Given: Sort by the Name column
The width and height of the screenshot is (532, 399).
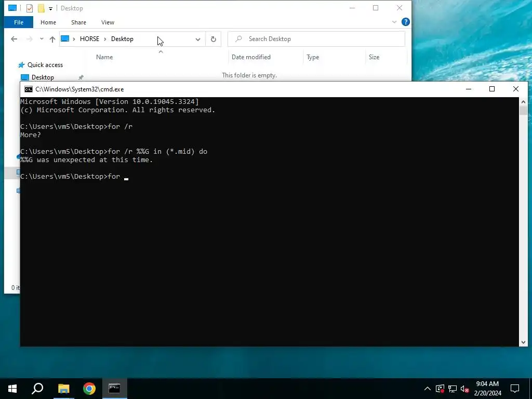Looking at the screenshot, I should [104, 57].
